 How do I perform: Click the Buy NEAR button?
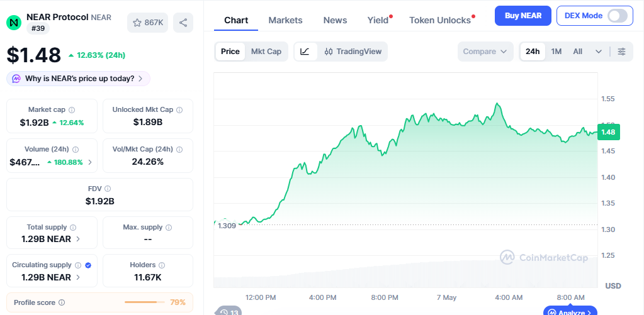pos(523,16)
